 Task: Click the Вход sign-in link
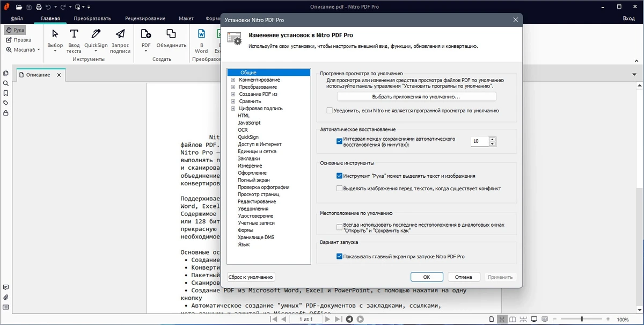[x=628, y=18]
